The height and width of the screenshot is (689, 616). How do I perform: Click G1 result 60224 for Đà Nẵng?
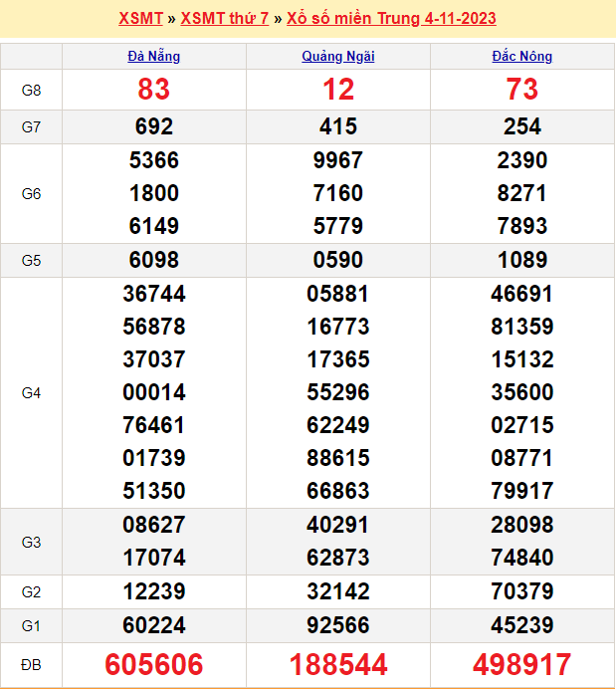154,625
